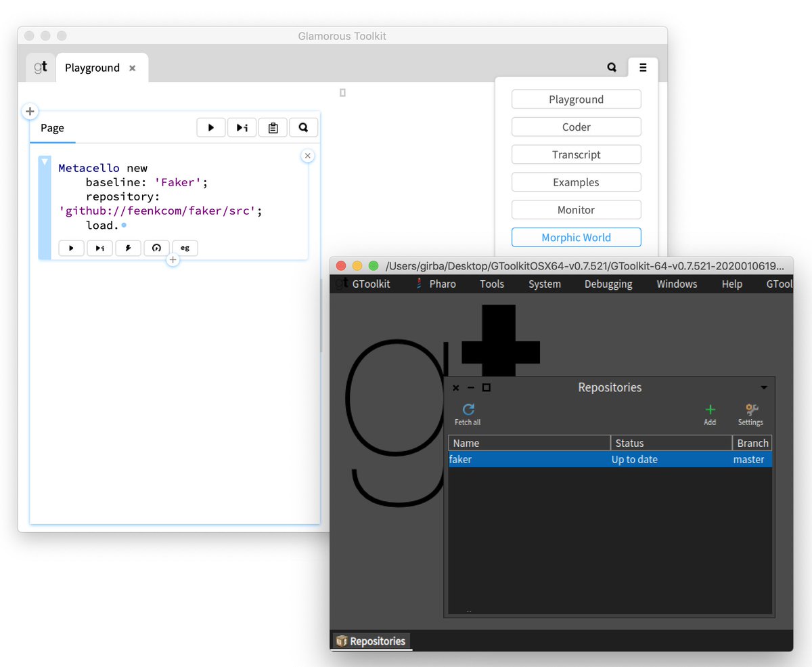This screenshot has height=667, width=812.
Task: Open the spotter search magnifier icon
Action: coord(612,67)
